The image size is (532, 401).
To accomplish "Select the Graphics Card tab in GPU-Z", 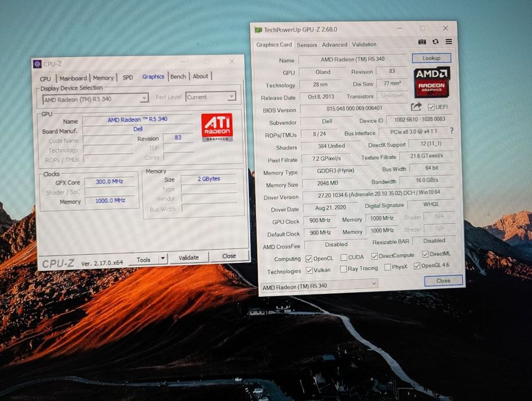I will tap(274, 45).
